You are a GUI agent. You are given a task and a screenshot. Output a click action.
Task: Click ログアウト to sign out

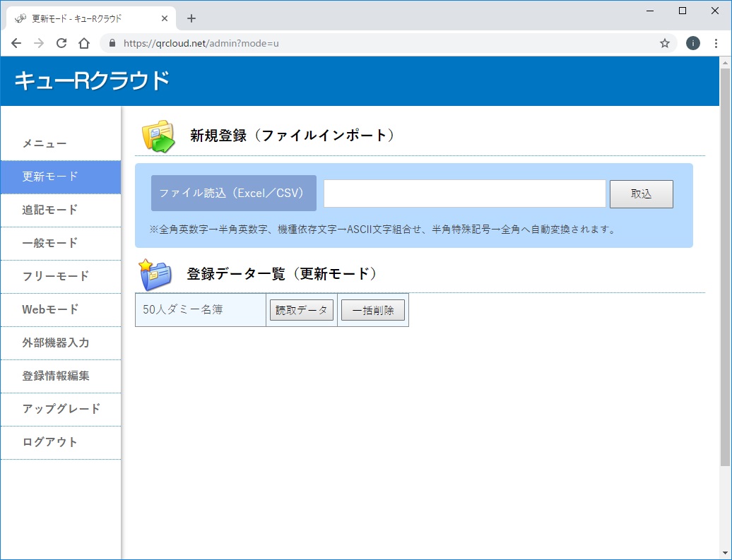pos(61,442)
